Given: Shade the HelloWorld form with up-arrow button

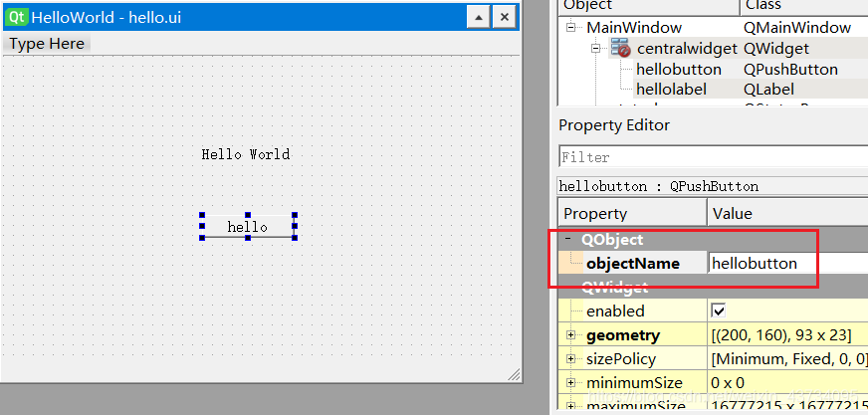Looking at the screenshot, I should tap(479, 17).
